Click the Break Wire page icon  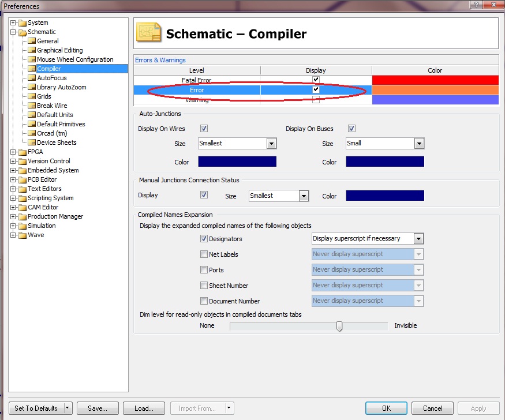pos(32,106)
